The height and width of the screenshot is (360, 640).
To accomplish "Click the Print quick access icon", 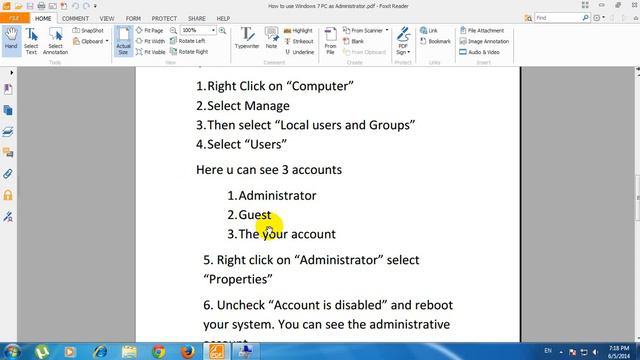I will pos(41,6).
